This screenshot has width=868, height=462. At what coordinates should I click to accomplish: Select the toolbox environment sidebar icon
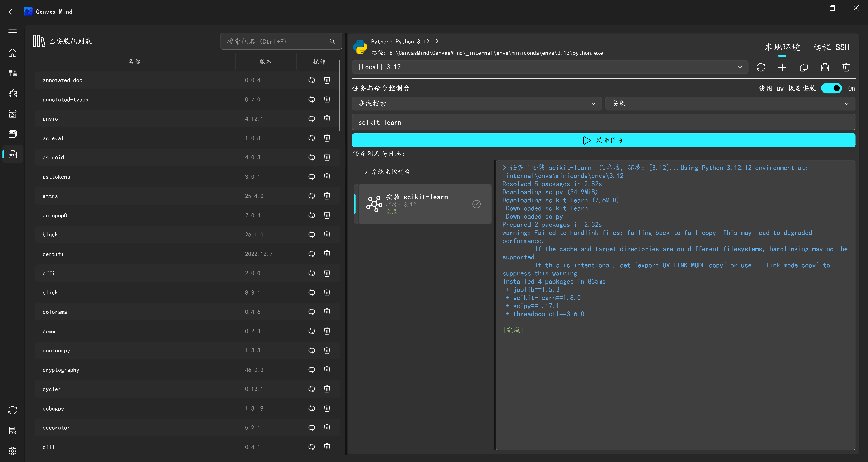[12, 154]
